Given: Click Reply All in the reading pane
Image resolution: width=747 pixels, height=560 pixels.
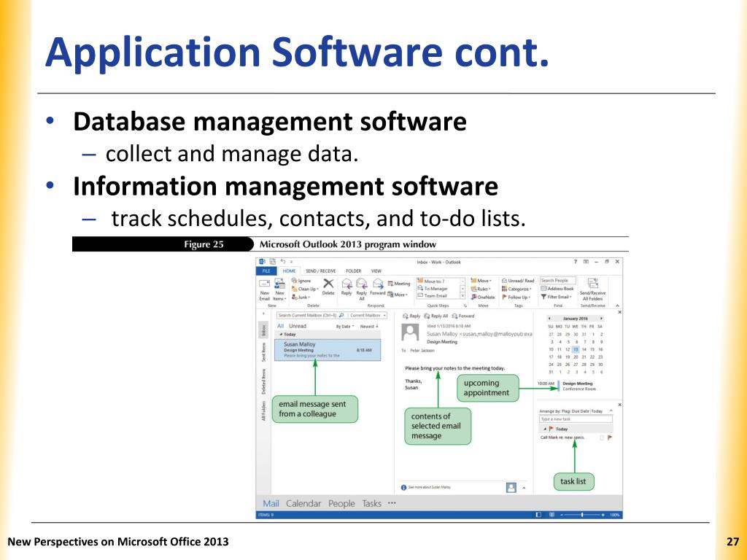Looking at the screenshot, I should coord(436,316).
